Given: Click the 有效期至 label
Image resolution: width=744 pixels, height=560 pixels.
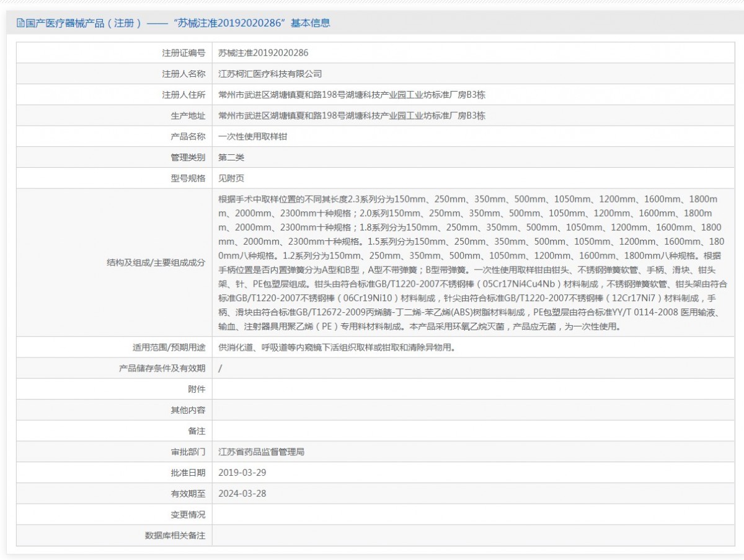Looking at the screenshot, I should coord(188,494).
